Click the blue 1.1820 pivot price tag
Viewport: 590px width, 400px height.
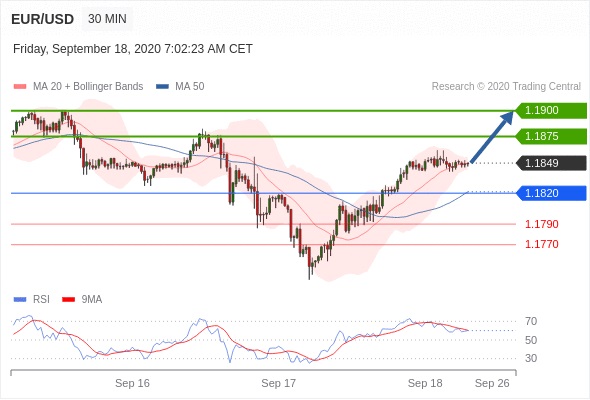click(x=551, y=193)
